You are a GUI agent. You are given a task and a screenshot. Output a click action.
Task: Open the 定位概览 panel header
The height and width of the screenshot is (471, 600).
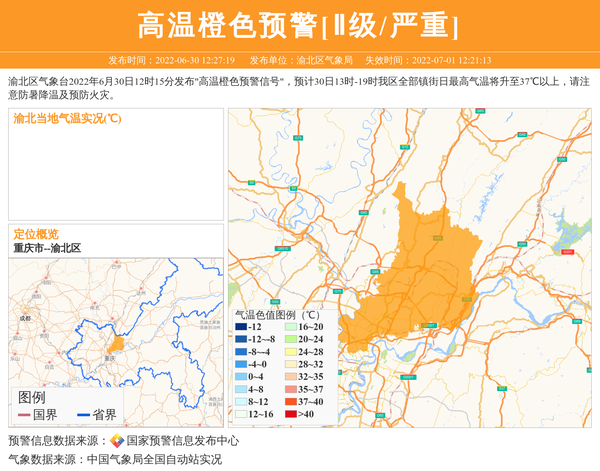(x=36, y=234)
